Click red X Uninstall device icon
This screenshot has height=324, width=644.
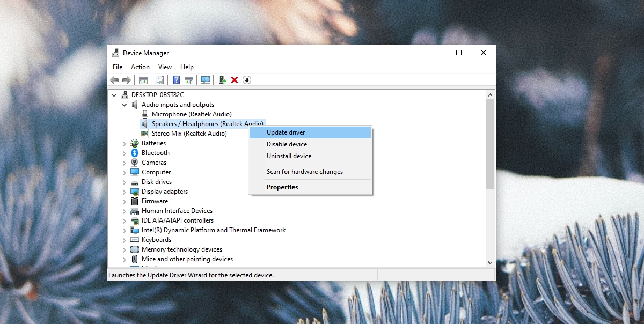click(235, 80)
